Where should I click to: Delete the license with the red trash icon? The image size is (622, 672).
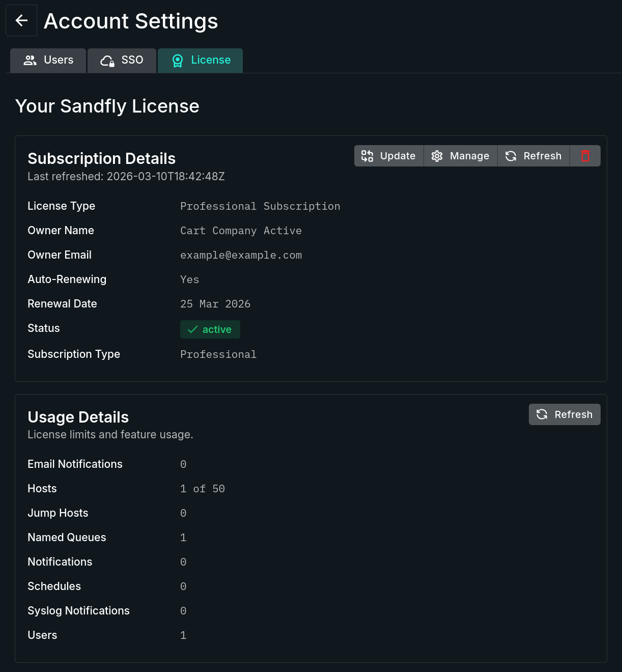[x=585, y=156]
